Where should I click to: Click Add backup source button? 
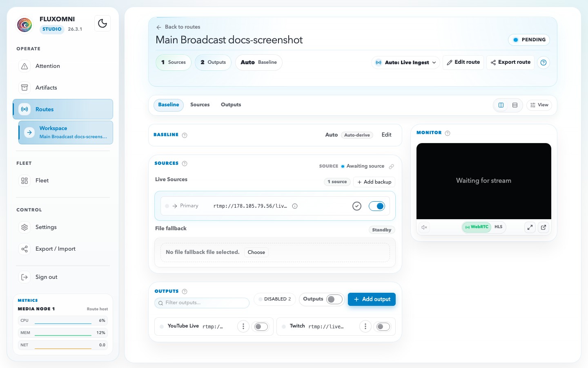(x=374, y=182)
